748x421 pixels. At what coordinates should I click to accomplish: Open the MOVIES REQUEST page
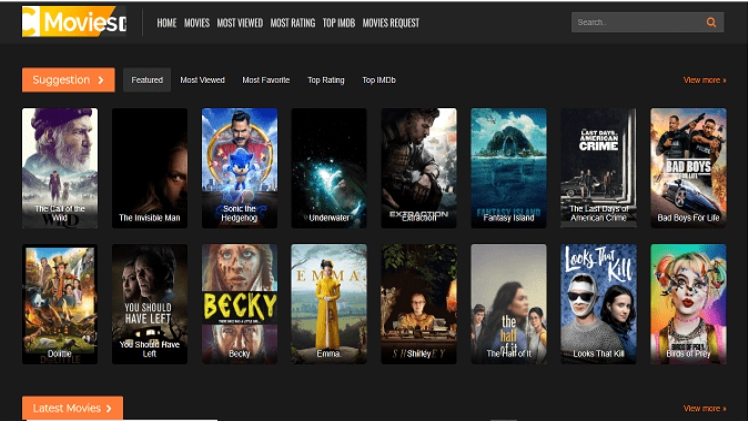[391, 23]
